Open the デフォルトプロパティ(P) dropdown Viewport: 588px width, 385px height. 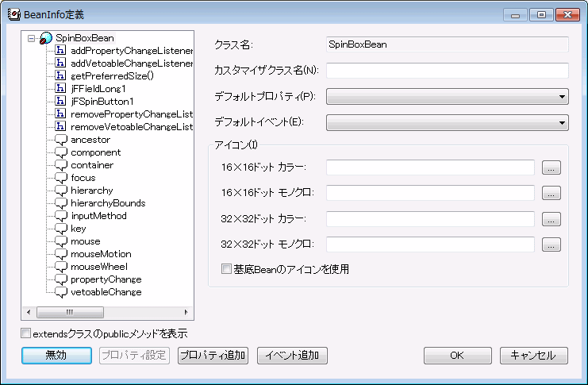pyautogui.click(x=448, y=96)
